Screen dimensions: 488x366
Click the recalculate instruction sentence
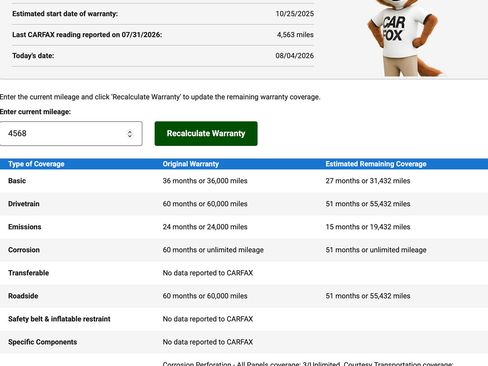[x=160, y=97]
